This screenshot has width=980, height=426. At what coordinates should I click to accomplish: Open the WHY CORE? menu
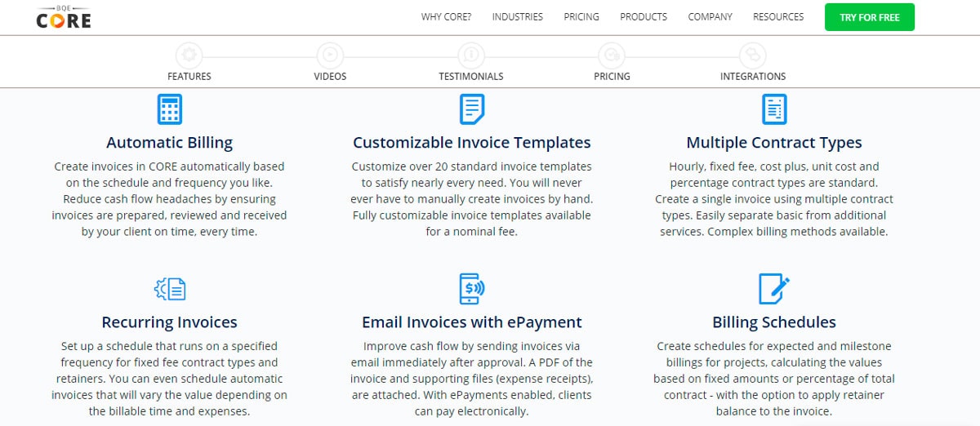446,16
